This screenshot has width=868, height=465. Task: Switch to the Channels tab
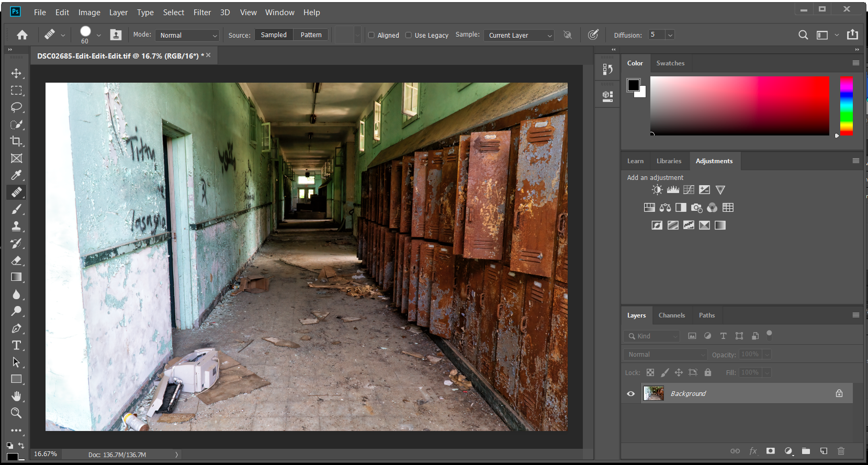tap(671, 315)
